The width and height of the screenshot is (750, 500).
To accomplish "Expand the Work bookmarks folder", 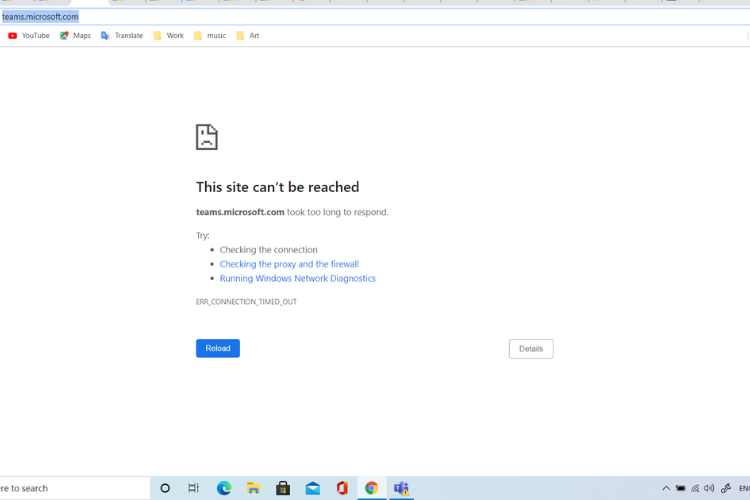I will (x=168, y=35).
